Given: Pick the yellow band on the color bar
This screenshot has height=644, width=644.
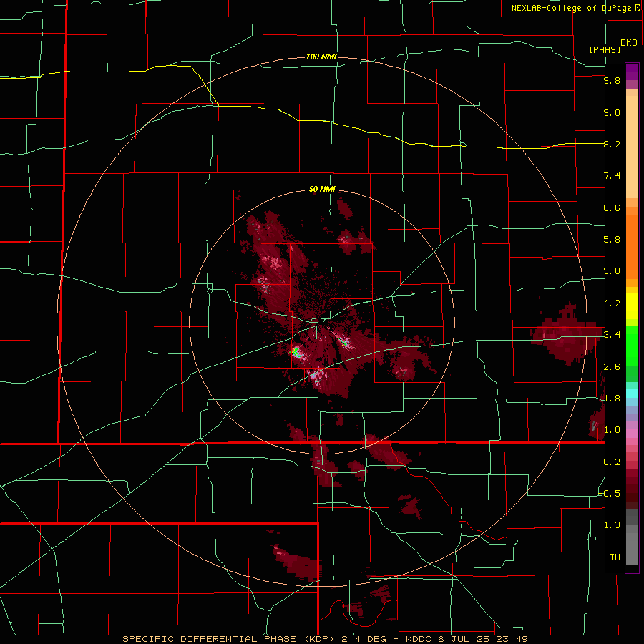Looking at the screenshot, I should coord(632,306).
